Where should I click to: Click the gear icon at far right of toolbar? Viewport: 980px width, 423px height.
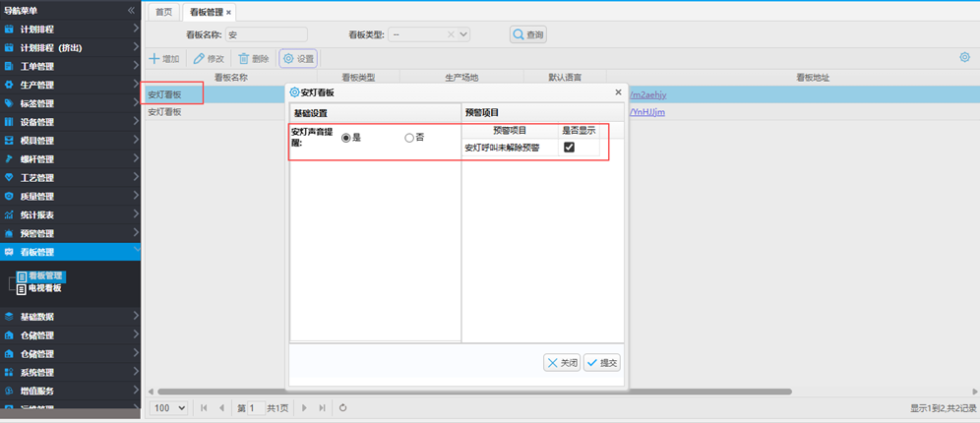click(x=964, y=57)
